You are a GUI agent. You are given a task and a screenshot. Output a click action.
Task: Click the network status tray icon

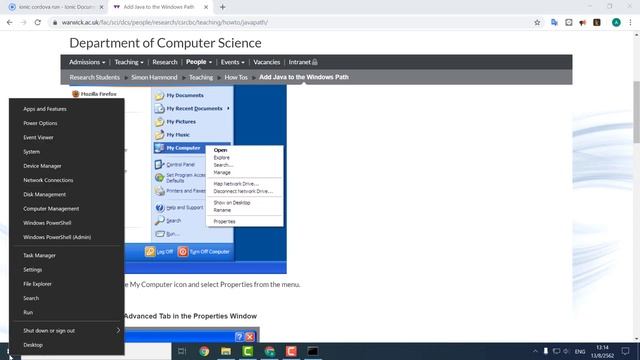[x=556, y=351]
